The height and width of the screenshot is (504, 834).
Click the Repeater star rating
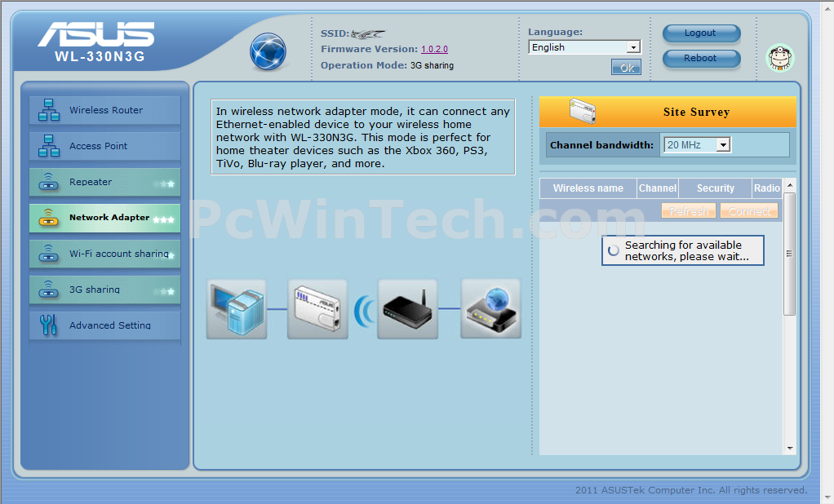165,184
